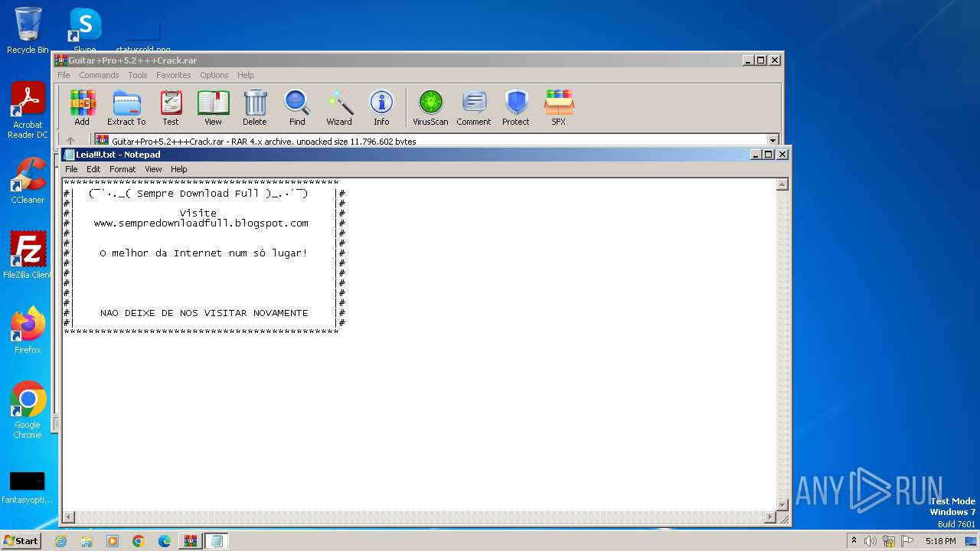The width and height of the screenshot is (980, 551).
Task: Open WinRAR Commands menu
Action: (x=99, y=75)
